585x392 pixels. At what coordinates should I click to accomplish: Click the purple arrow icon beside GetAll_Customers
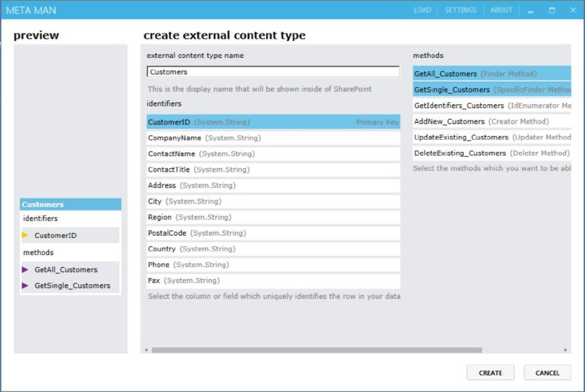[x=26, y=270]
